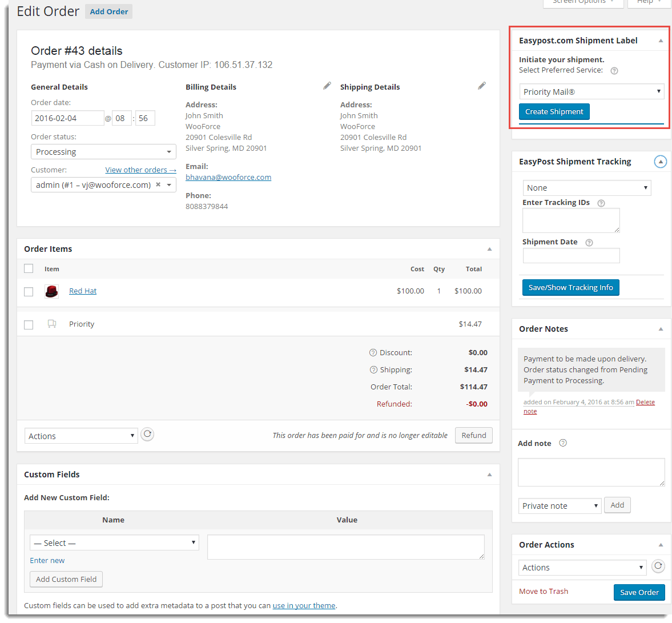Click refresh icon beside Order Items Actions dropdown

(x=147, y=434)
